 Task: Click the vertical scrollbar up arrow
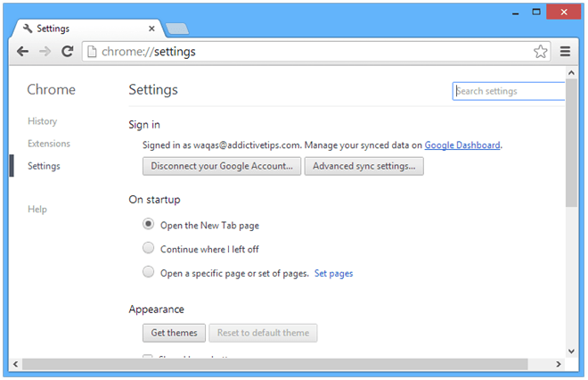tap(571, 73)
